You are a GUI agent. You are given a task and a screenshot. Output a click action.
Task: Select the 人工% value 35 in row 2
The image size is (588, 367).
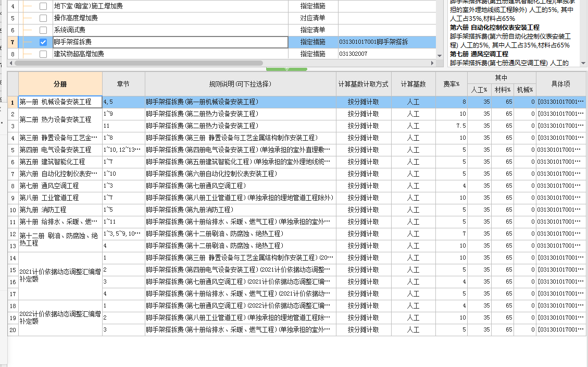[x=479, y=114]
